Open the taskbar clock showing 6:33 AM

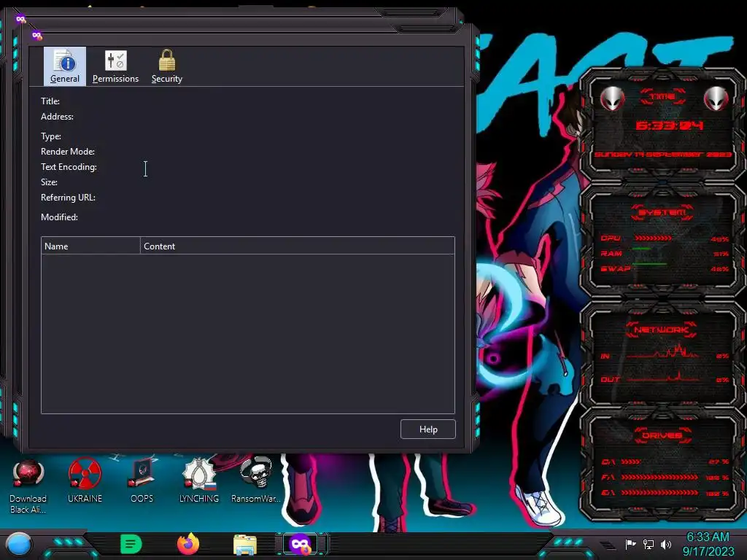tap(708, 544)
